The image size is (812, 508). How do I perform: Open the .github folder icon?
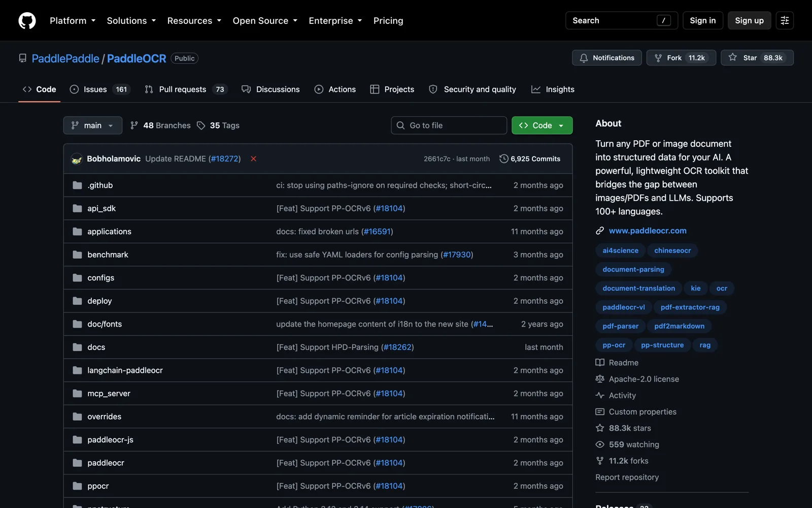77,185
